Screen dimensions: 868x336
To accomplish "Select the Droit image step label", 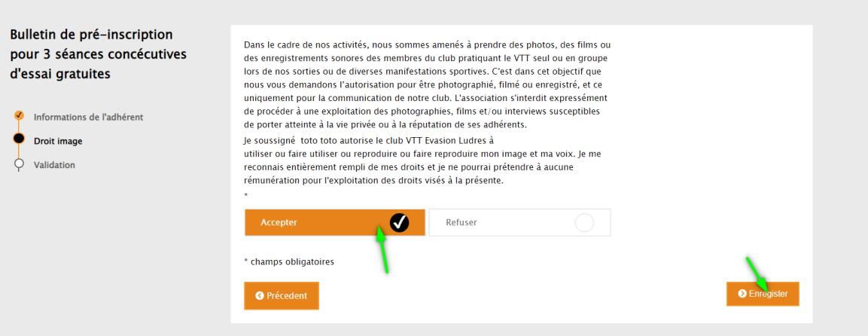I will tap(58, 141).
